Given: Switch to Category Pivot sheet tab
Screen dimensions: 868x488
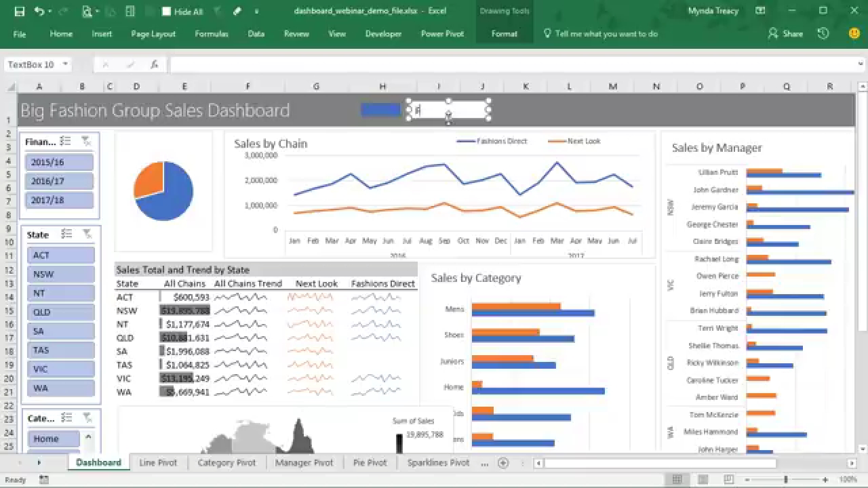Looking at the screenshot, I should 226,462.
